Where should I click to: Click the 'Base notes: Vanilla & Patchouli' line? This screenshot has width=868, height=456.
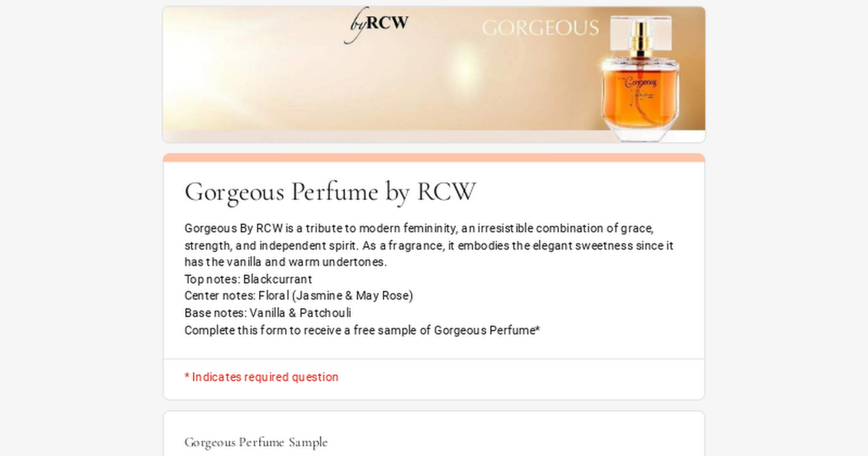pos(268,313)
